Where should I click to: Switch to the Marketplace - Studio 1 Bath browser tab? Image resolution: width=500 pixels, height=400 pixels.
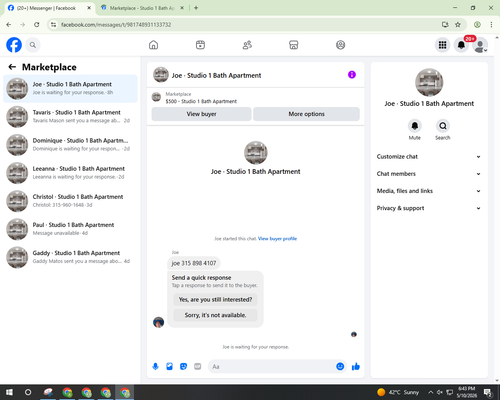point(142,8)
